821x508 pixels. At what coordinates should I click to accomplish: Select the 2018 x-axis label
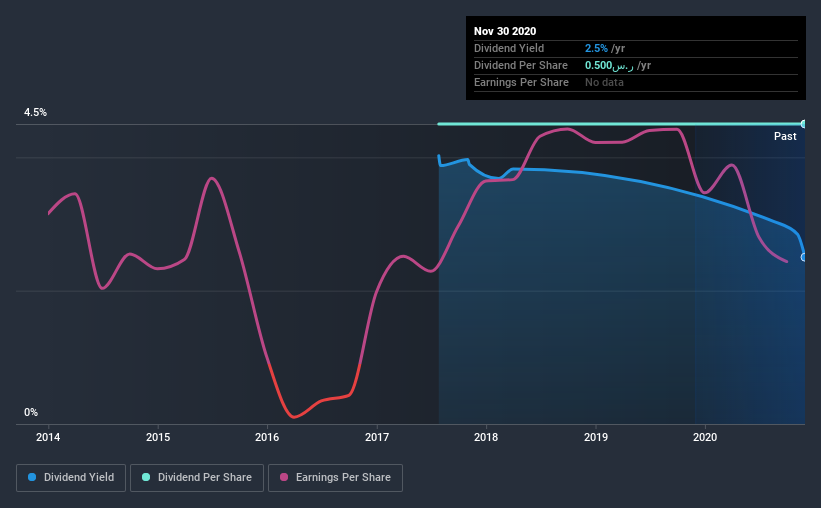point(486,437)
